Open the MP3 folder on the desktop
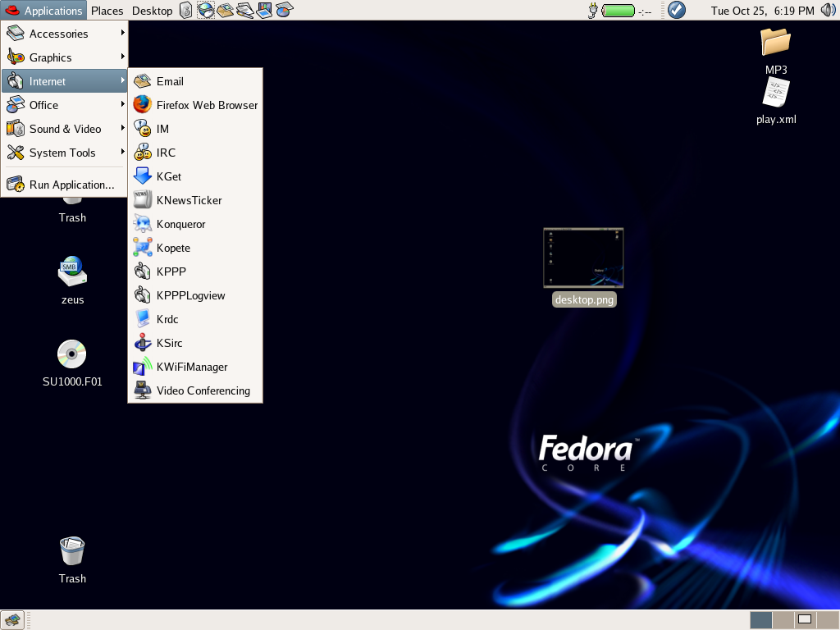 tap(775, 43)
